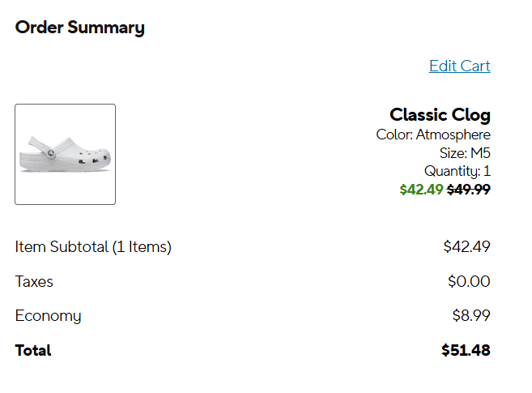This screenshot has width=532, height=393.
Task: Click the $42.49 amount in the Item Subtotal row
Action: click(x=466, y=247)
